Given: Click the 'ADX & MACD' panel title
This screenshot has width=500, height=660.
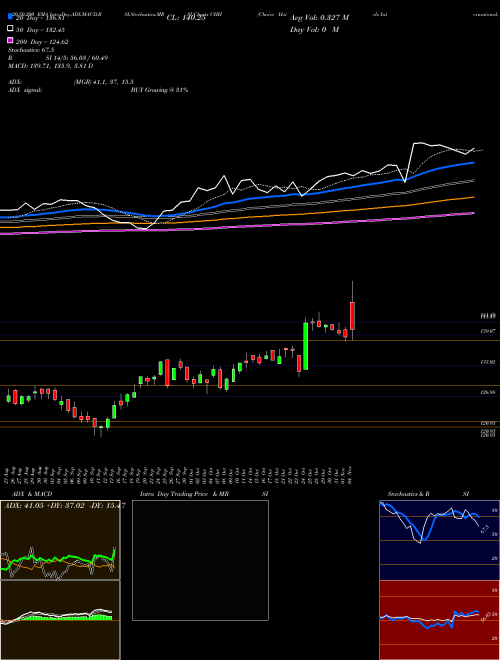Looking at the screenshot, I should (32, 494).
